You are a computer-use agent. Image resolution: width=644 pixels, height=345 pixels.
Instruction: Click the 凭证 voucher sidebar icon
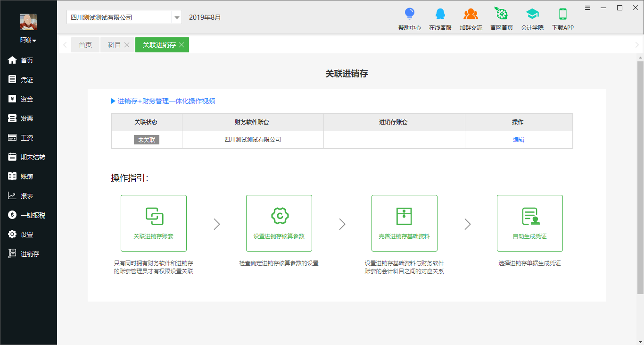click(x=12, y=80)
